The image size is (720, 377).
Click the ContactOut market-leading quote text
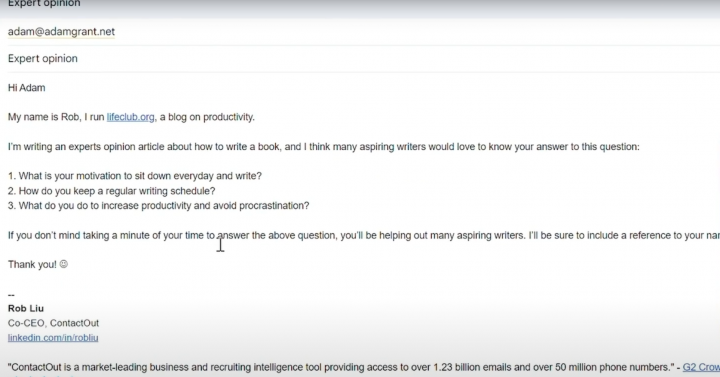click(x=341, y=367)
